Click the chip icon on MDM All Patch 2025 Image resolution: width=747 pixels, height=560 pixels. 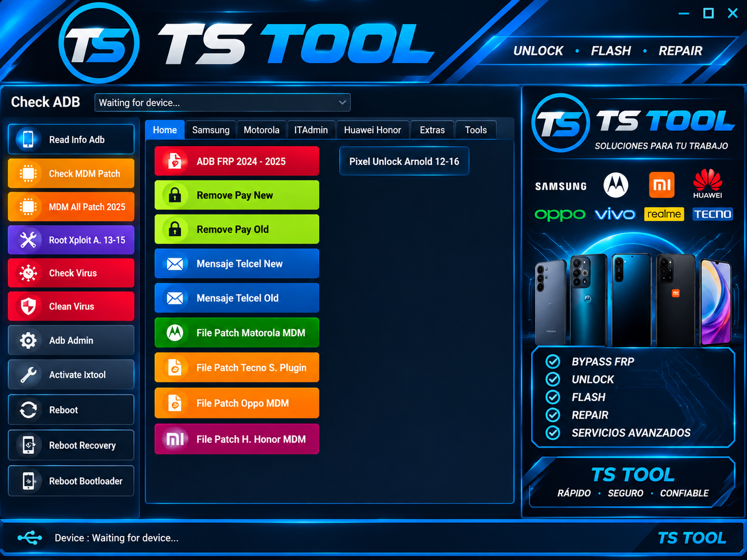coord(28,207)
